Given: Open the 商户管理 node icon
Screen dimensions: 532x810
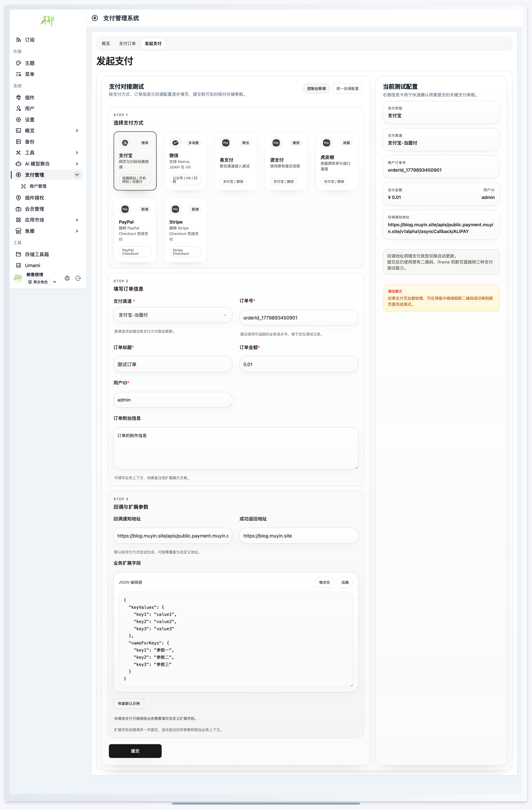Looking at the screenshot, I should [x=24, y=186].
